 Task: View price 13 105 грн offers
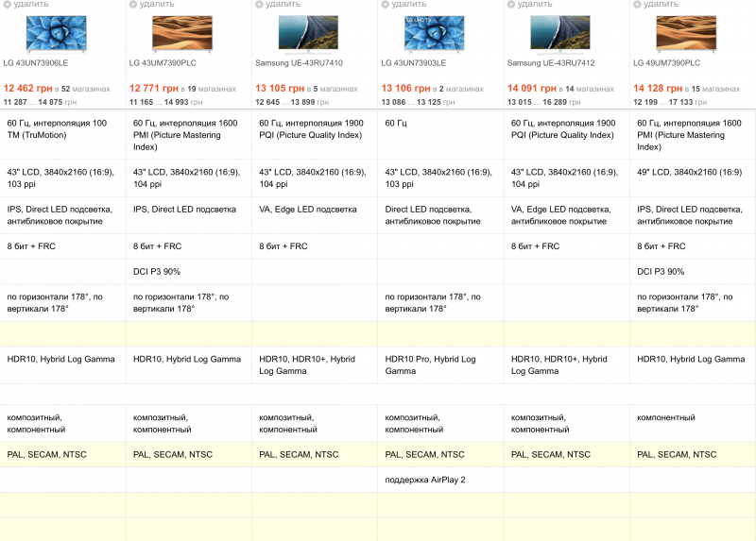(280, 88)
